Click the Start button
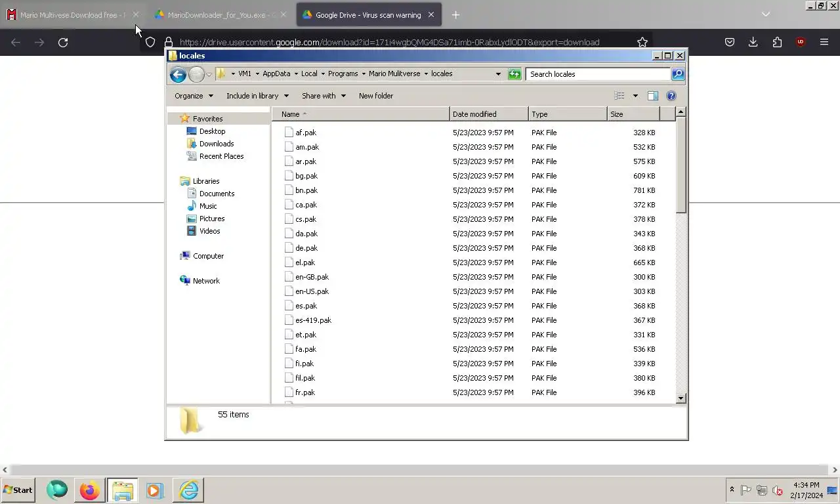This screenshot has height=504, width=840. [x=18, y=490]
